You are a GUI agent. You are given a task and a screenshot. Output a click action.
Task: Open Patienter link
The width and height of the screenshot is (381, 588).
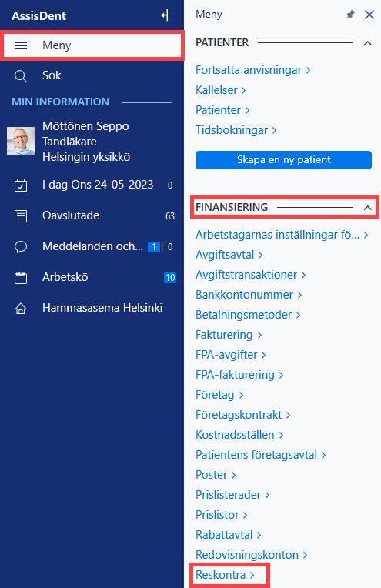pyautogui.click(x=222, y=110)
